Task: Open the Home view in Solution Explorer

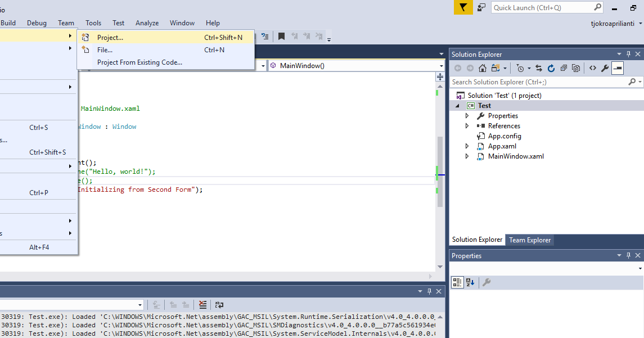Action: [483, 67]
